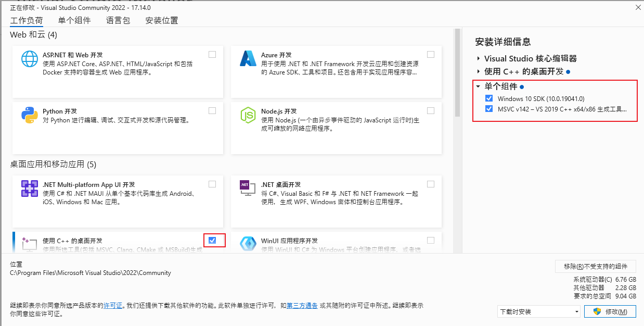Expand Visual Studio 核心编辑器 details
The height and width of the screenshot is (326, 644).
click(x=478, y=59)
